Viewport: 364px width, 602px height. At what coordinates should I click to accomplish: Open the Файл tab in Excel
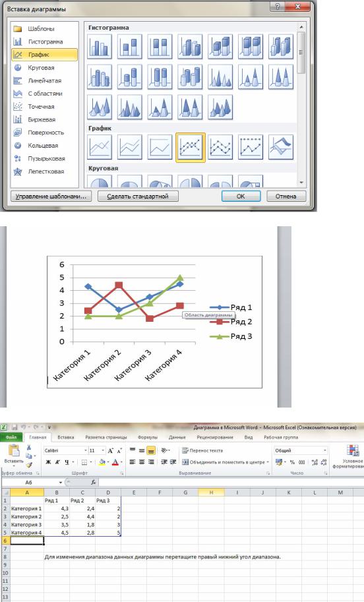[x=11, y=437]
